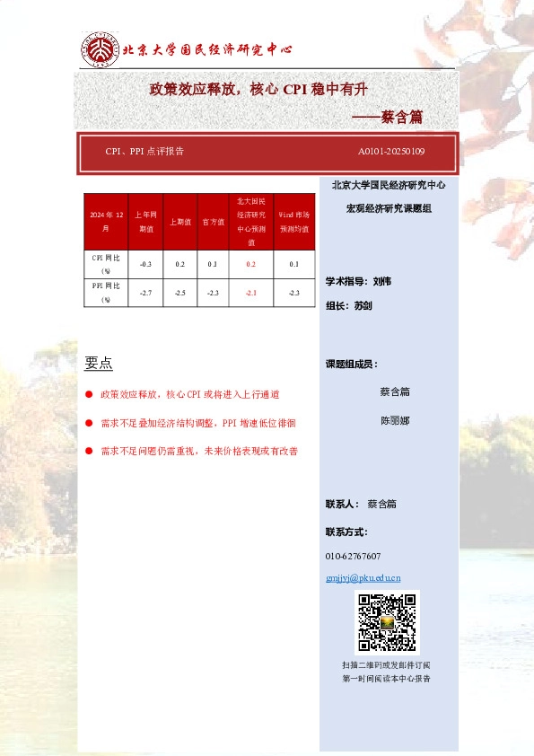Image resolution: width=534 pixels, height=756 pixels.
Task: Click the report title 政策效应释放，核心 CPI 稳中有升
Action: point(258,89)
